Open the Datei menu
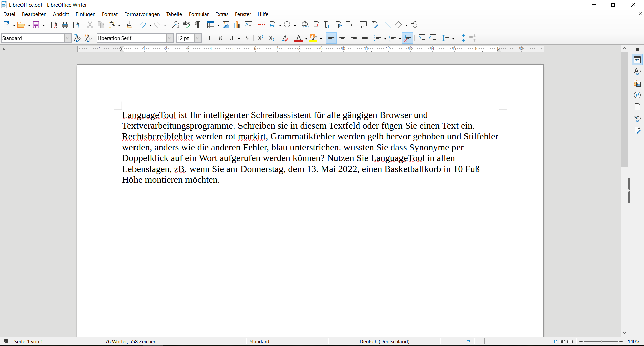The width and height of the screenshot is (644, 346). 9,14
